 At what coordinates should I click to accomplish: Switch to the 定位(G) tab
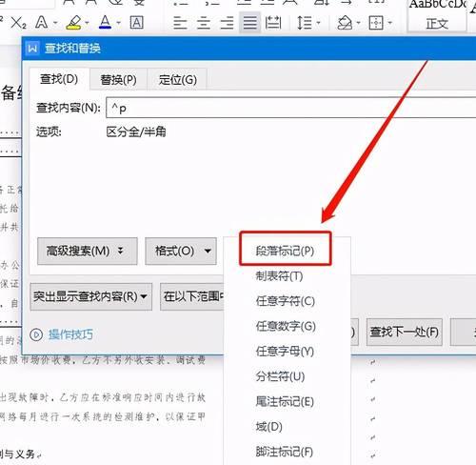178,79
